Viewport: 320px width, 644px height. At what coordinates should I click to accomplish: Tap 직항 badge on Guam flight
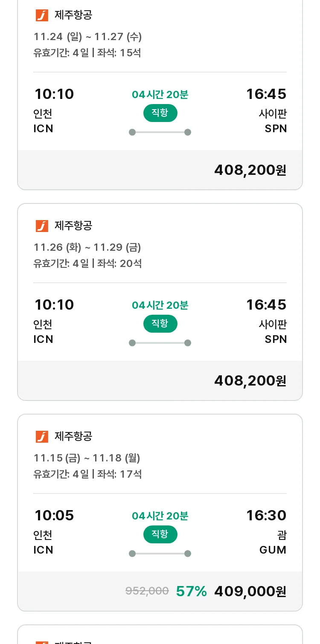tap(160, 534)
